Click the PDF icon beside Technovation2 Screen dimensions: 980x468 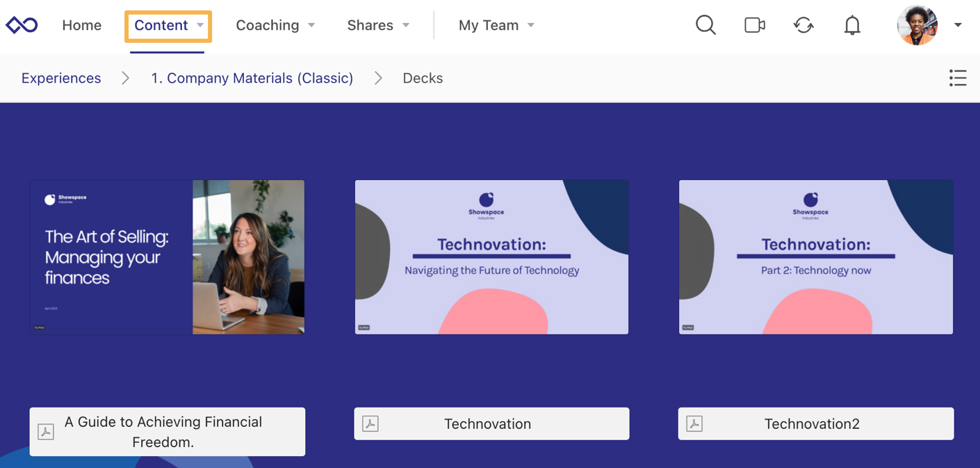(694, 423)
